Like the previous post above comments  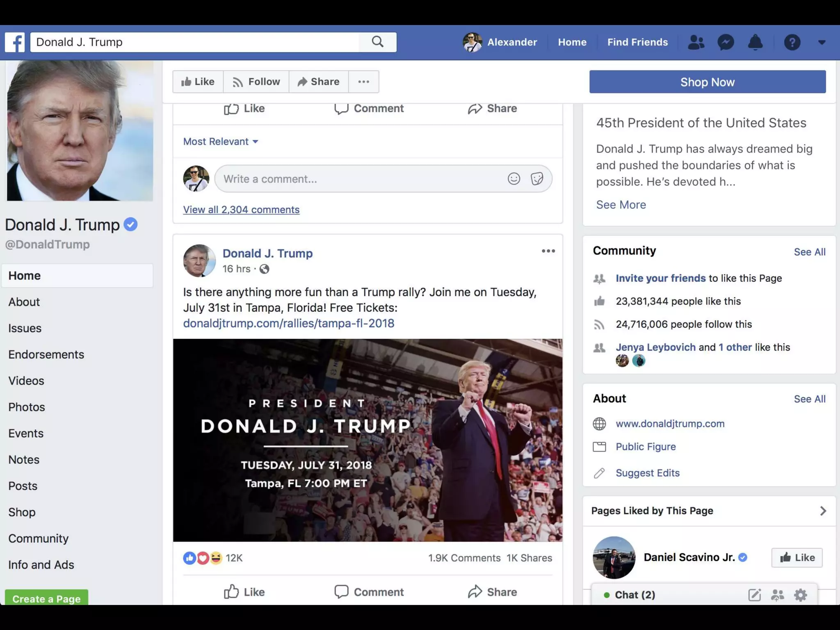(x=244, y=109)
